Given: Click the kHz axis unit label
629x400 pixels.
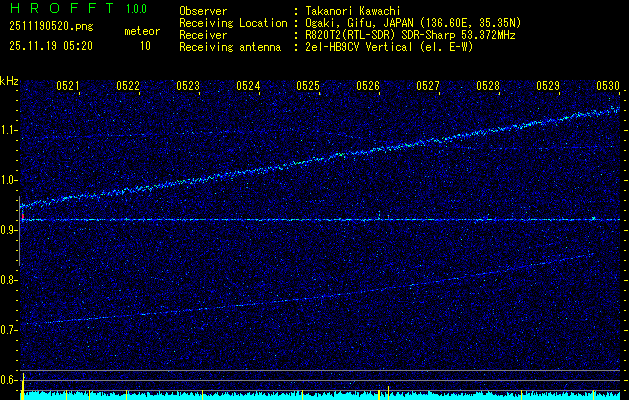Looking at the screenshot, I should 9,80.
